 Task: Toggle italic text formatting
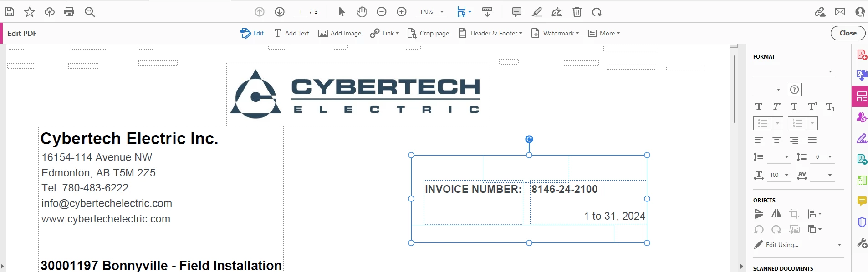776,107
